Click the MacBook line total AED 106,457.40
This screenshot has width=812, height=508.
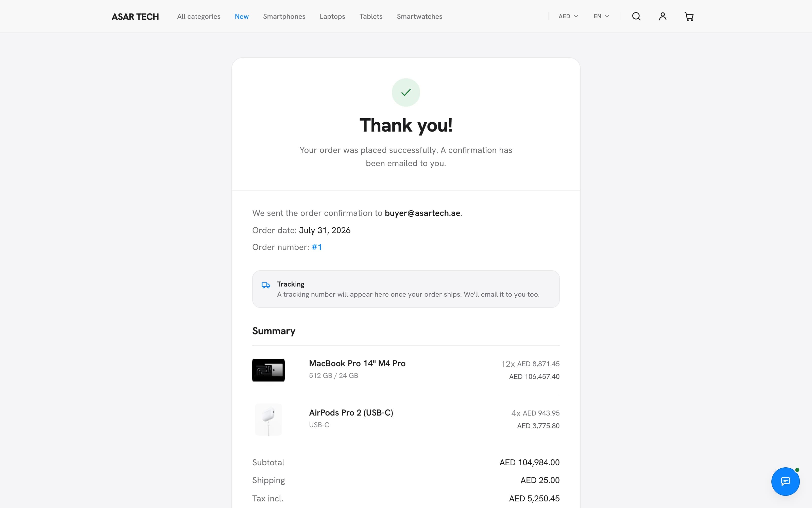click(x=534, y=377)
